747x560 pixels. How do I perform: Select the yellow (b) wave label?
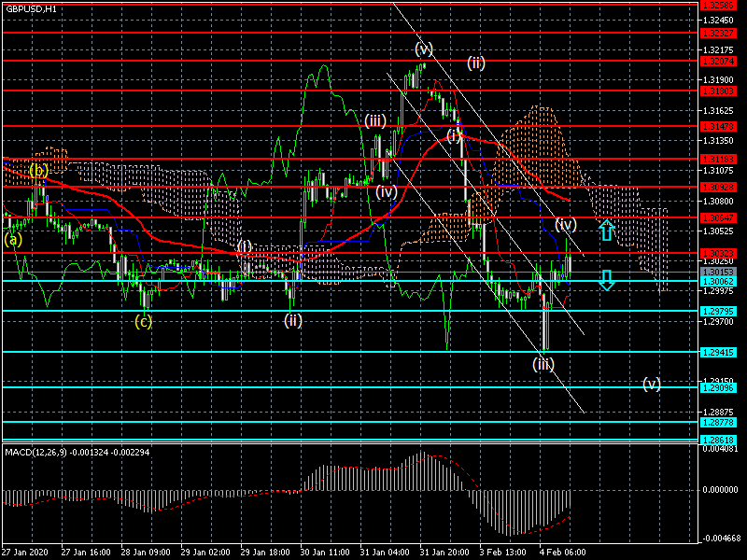tap(38, 170)
